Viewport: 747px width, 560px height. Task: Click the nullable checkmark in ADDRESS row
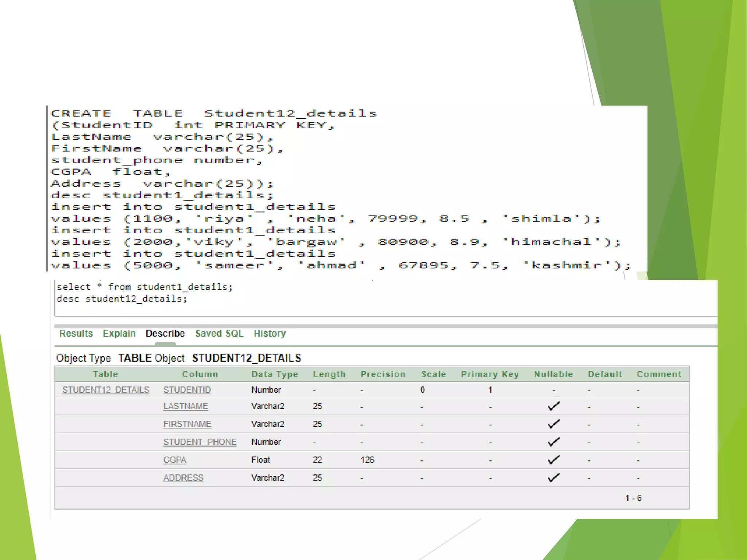click(553, 478)
